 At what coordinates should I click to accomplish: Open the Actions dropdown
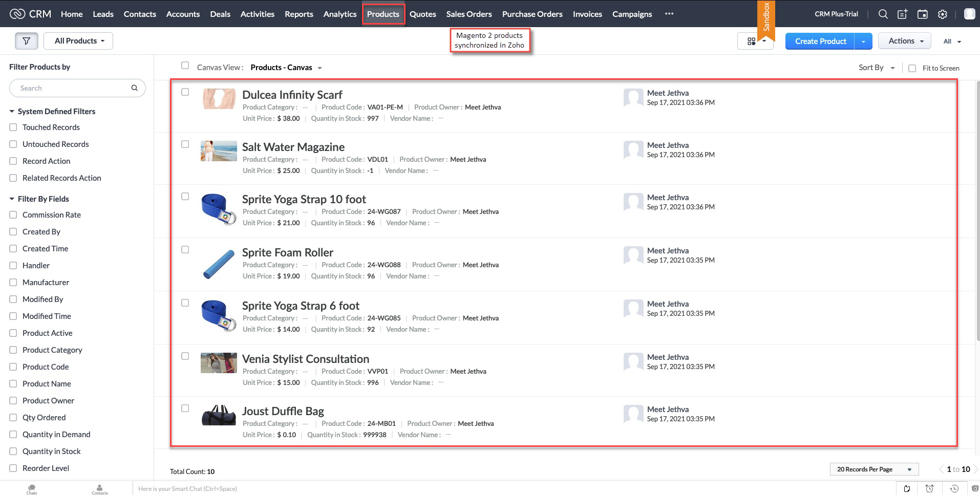point(905,41)
